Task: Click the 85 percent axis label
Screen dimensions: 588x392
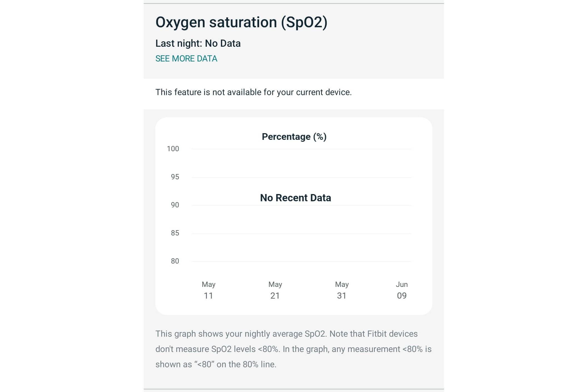Action: [175, 233]
